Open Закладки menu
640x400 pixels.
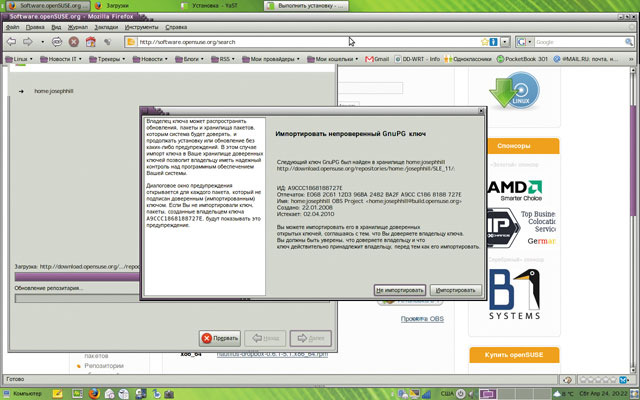pos(106,27)
